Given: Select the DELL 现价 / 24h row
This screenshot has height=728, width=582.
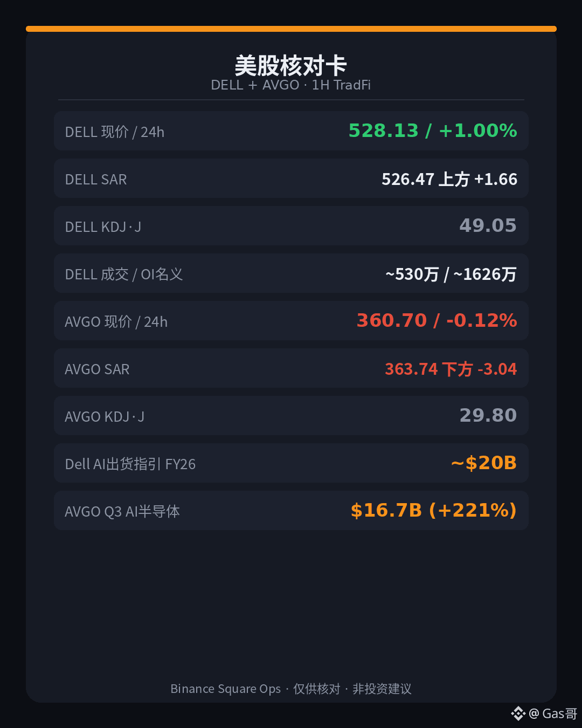Looking at the screenshot, I should tap(291, 131).
